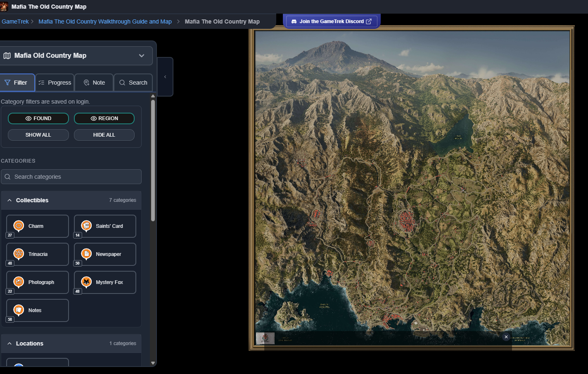Click the Charm collectible marker icon
Viewport: 588px width, 374px height.
[19, 226]
